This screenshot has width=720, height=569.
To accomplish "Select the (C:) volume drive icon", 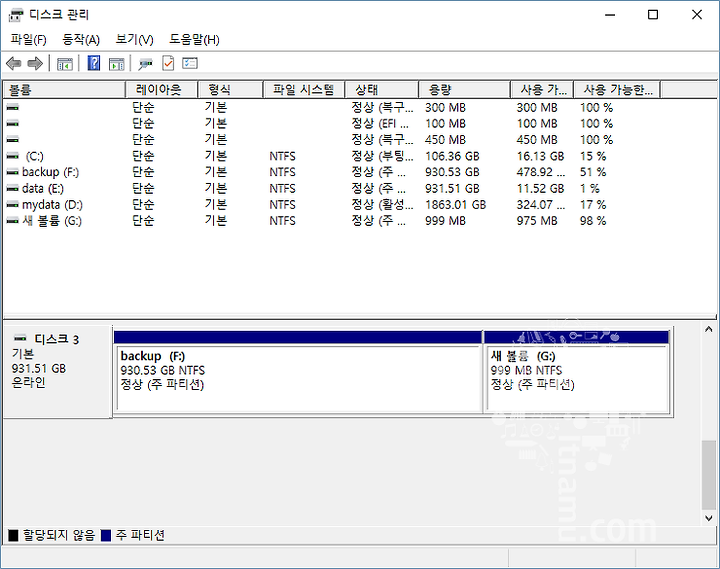I will [12, 156].
